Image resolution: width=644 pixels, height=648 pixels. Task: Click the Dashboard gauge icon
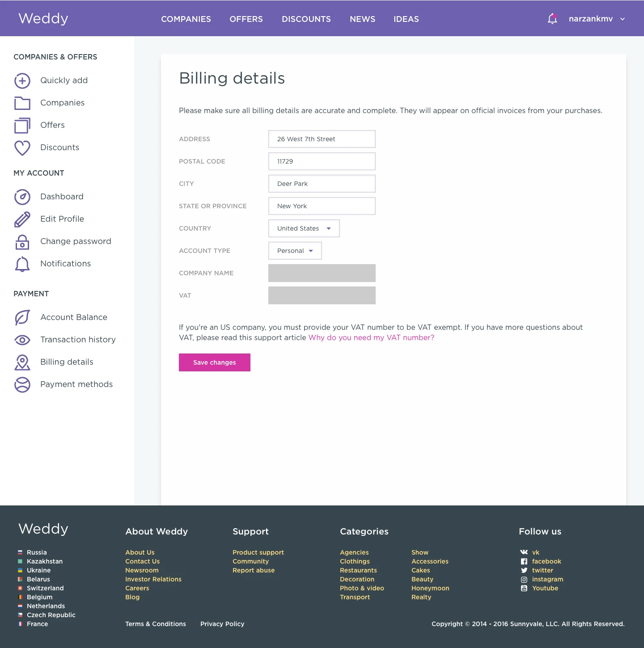pos(22,197)
